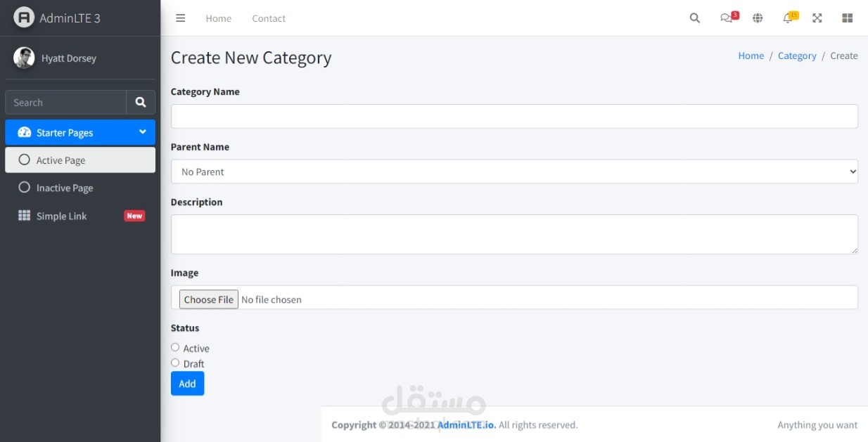Screen dimensions: 868x442
Task: Click the globe language icon
Action: (758, 18)
